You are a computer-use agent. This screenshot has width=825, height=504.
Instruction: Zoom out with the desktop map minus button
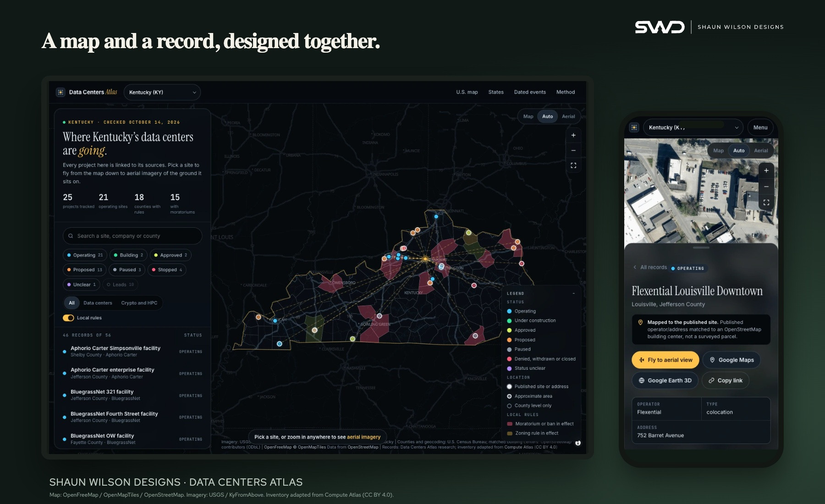point(573,150)
